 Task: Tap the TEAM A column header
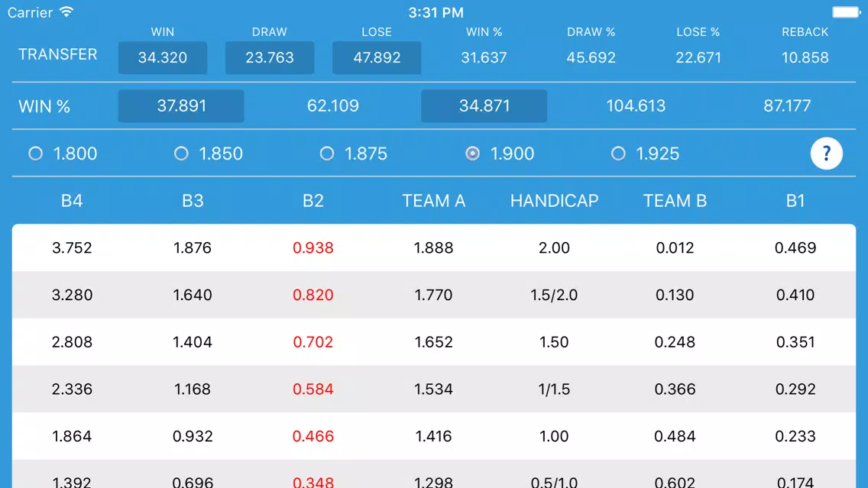click(433, 200)
